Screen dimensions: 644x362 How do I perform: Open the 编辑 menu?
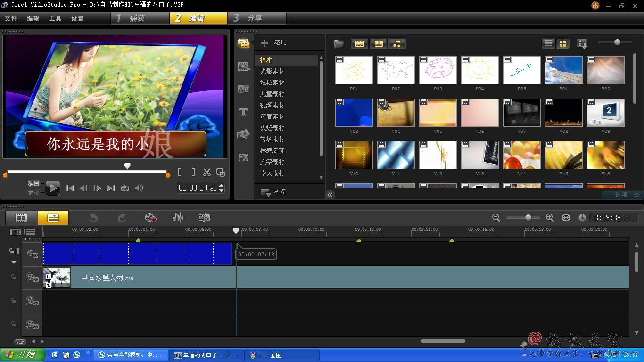tap(33, 18)
